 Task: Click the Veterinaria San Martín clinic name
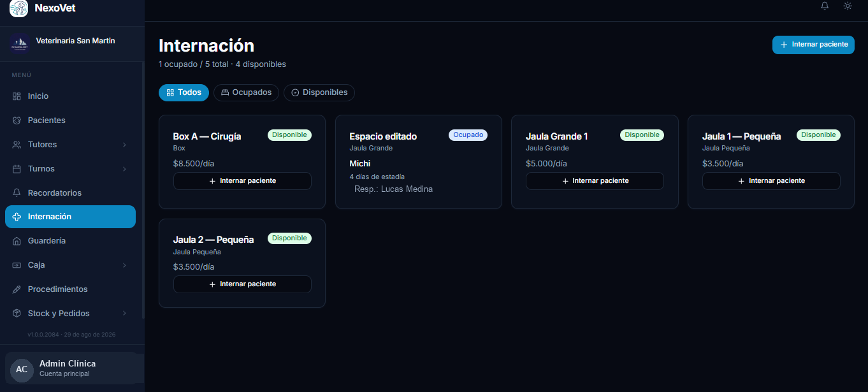(76, 41)
